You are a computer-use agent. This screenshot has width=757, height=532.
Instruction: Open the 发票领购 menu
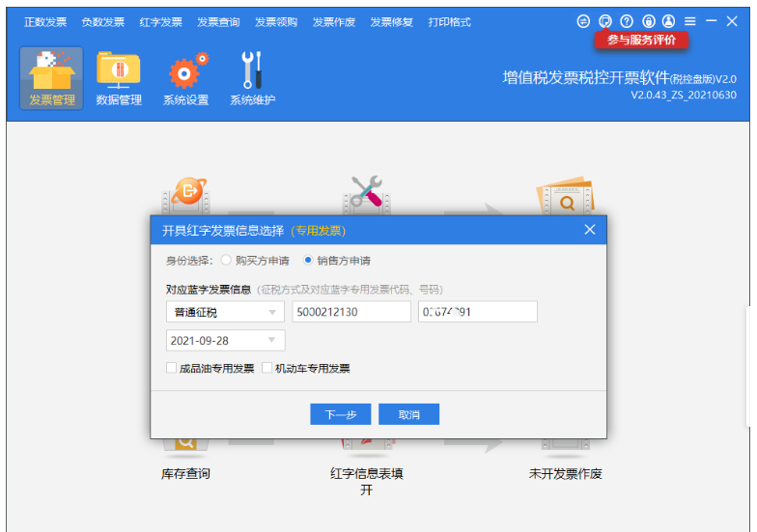tap(276, 22)
